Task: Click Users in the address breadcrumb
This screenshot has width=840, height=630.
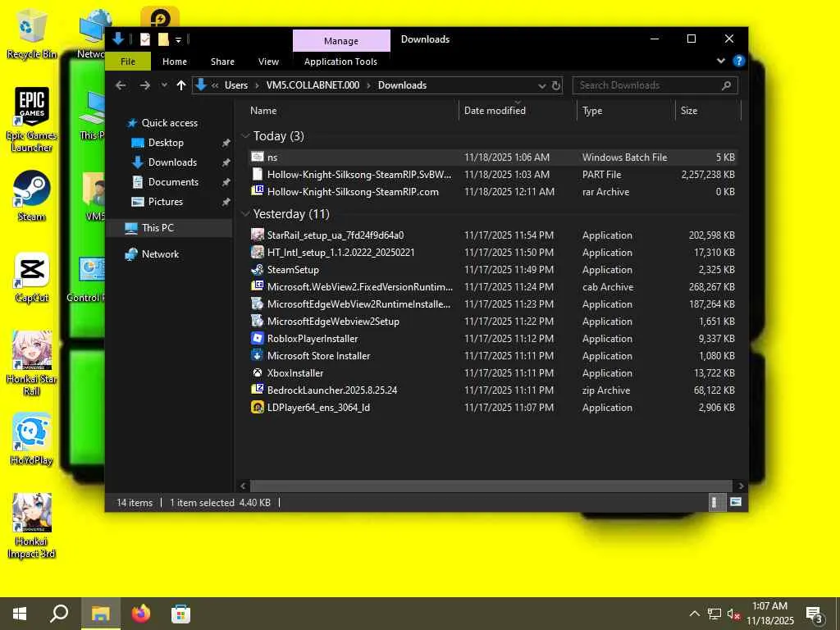Action: click(x=236, y=85)
